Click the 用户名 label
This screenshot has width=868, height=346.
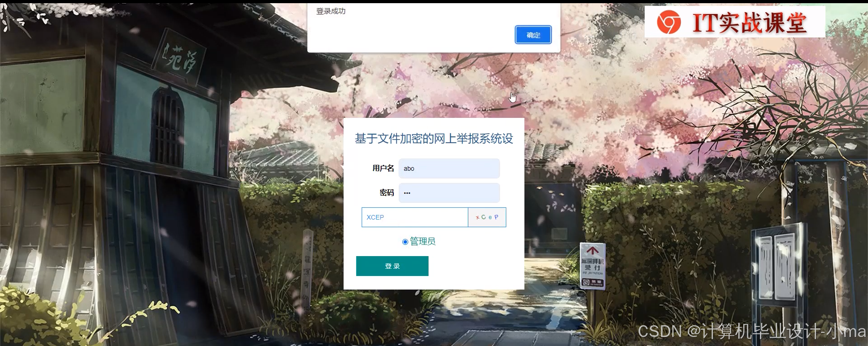(383, 168)
